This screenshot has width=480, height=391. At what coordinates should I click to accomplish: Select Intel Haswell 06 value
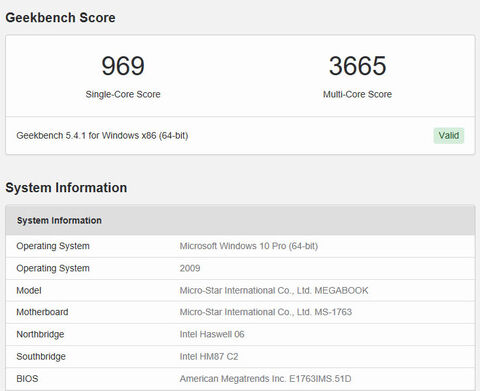(212, 334)
